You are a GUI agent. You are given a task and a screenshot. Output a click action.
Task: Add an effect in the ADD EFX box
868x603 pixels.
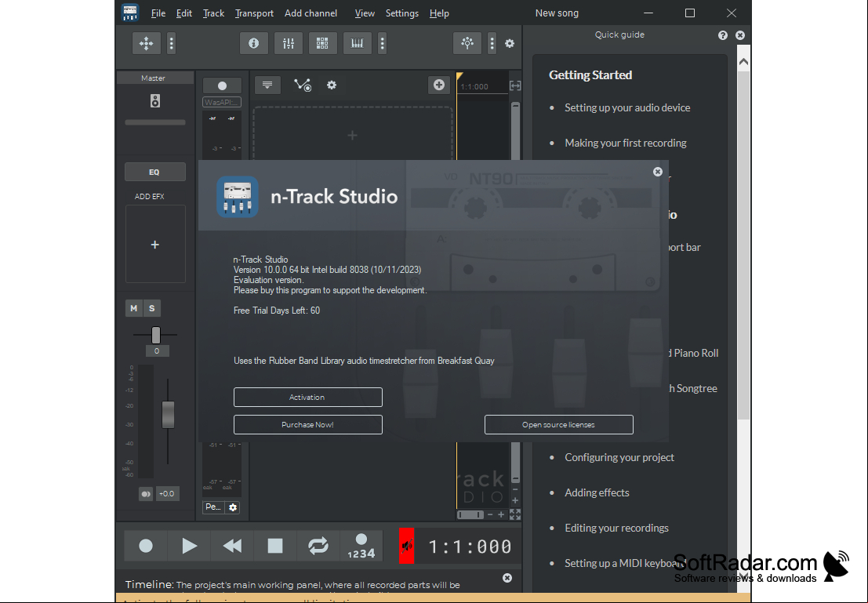click(155, 244)
